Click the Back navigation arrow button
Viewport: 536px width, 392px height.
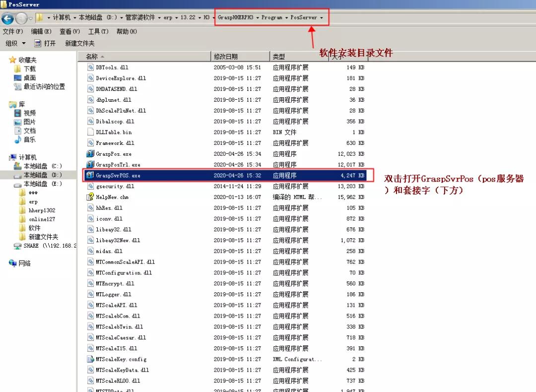click(x=8, y=18)
